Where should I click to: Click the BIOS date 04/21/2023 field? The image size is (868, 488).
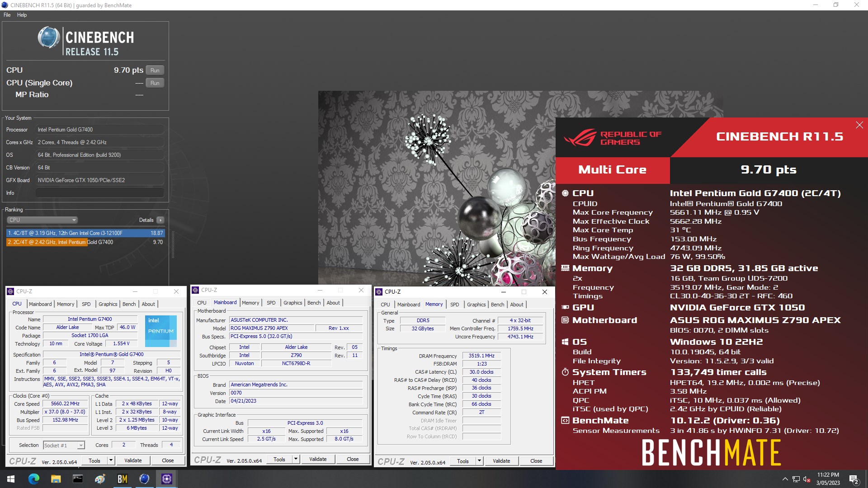296,401
